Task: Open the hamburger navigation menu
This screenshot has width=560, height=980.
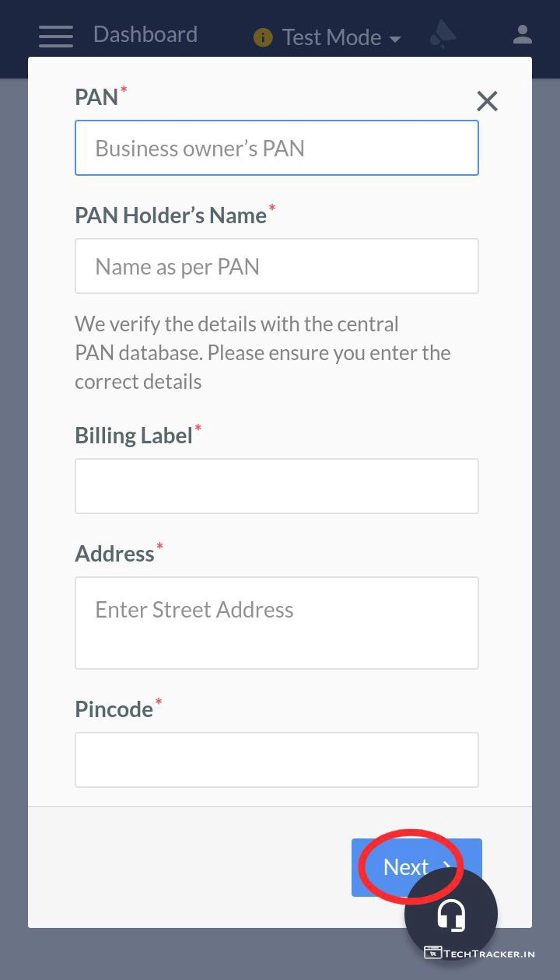Action: point(55,36)
